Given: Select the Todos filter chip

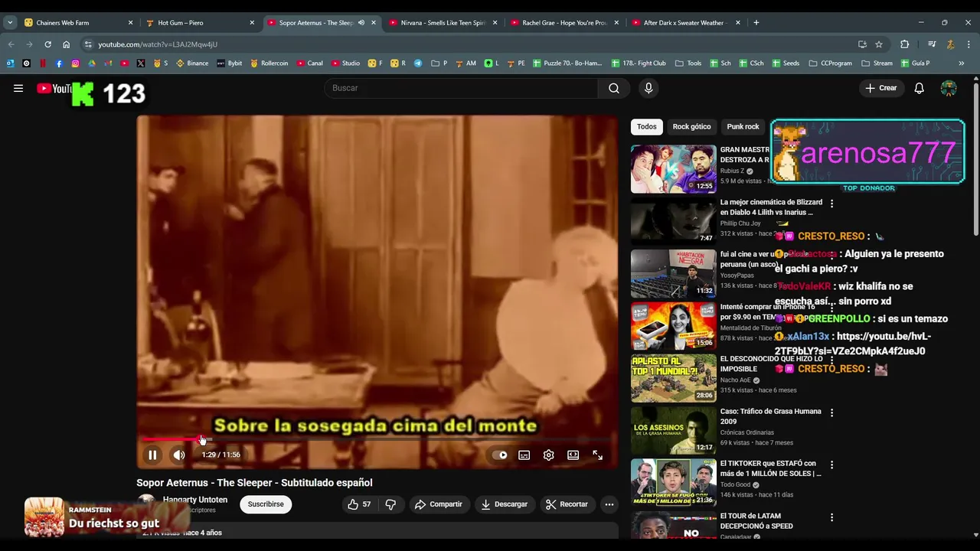Looking at the screenshot, I should pos(647,126).
